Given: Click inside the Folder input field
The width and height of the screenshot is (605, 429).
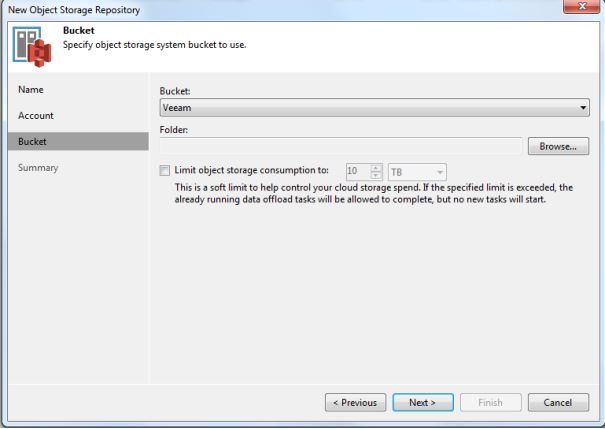Looking at the screenshot, I should tap(341, 146).
